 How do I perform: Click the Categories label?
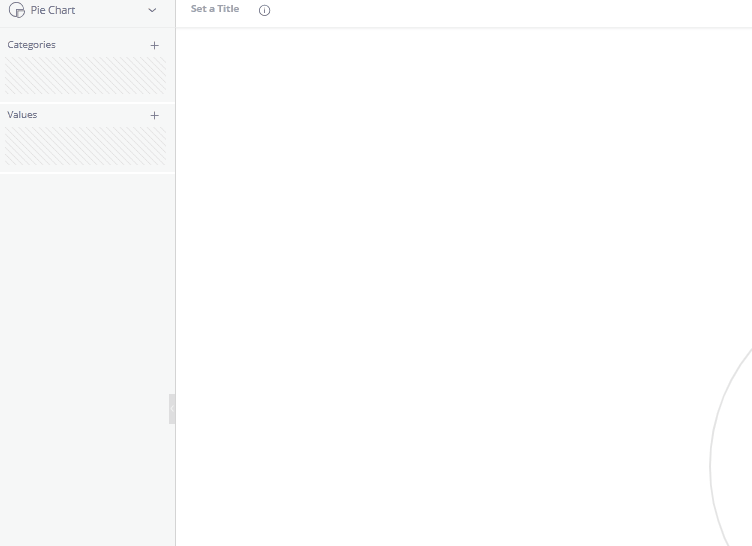click(x=32, y=45)
